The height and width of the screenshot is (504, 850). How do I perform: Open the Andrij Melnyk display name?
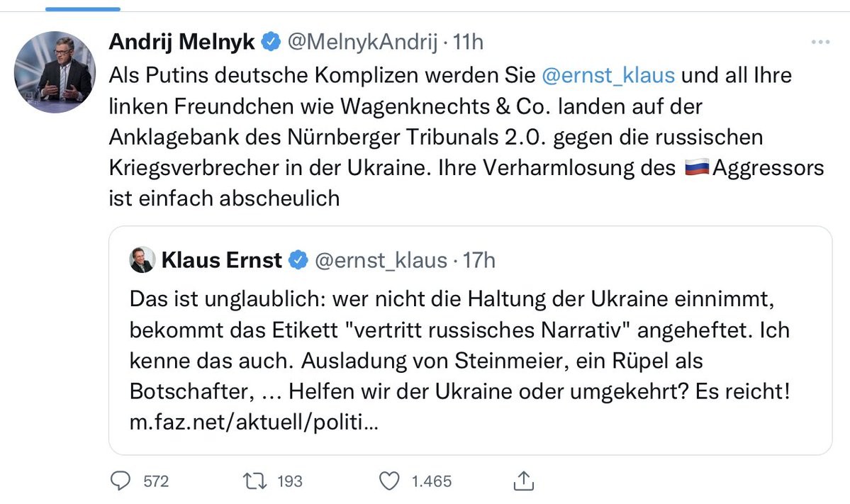coord(181,43)
